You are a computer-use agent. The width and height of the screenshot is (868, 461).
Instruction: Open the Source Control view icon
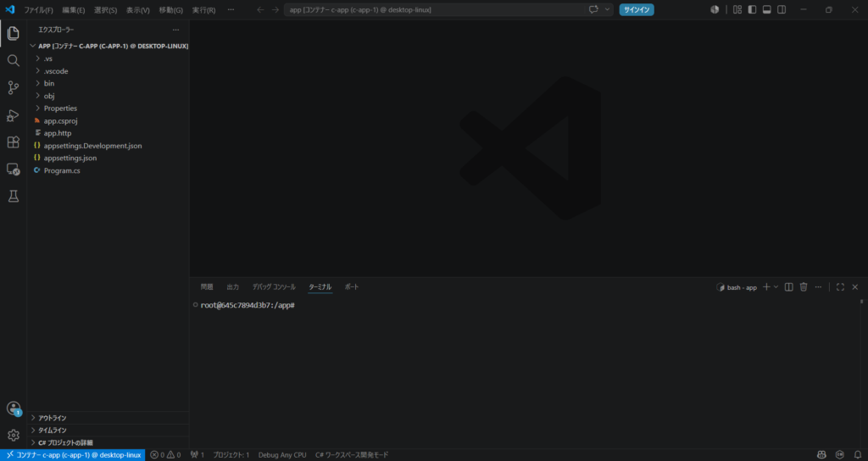[14, 88]
